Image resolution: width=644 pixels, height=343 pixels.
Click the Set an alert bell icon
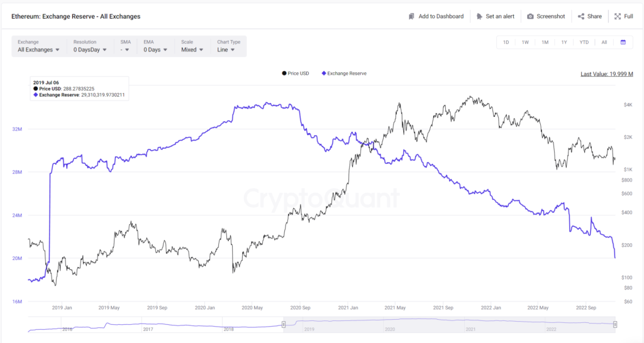(480, 16)
